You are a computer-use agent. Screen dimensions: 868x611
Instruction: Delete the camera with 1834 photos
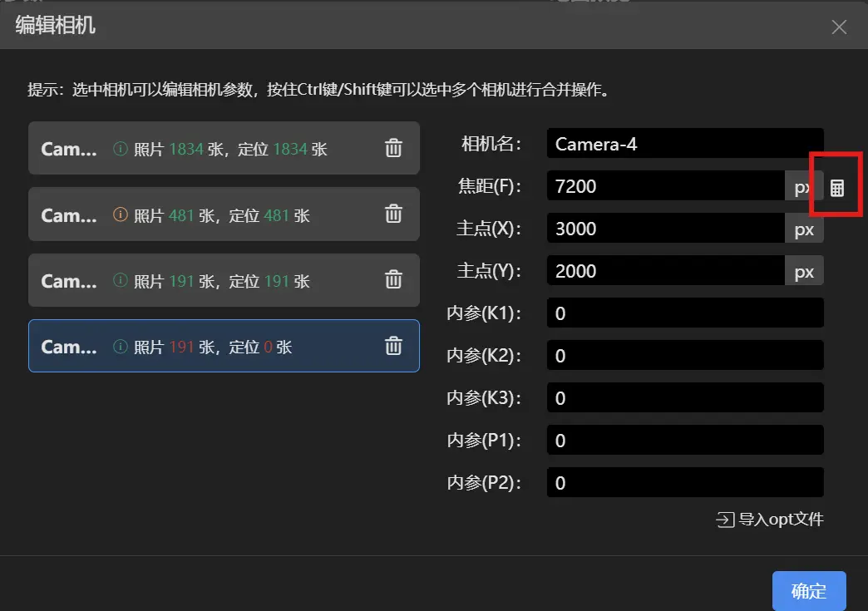393,148
